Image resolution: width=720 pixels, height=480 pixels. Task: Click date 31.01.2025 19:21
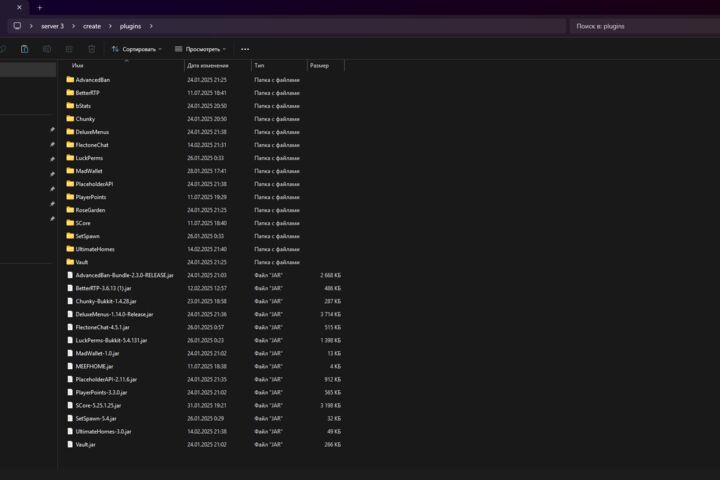207,406
